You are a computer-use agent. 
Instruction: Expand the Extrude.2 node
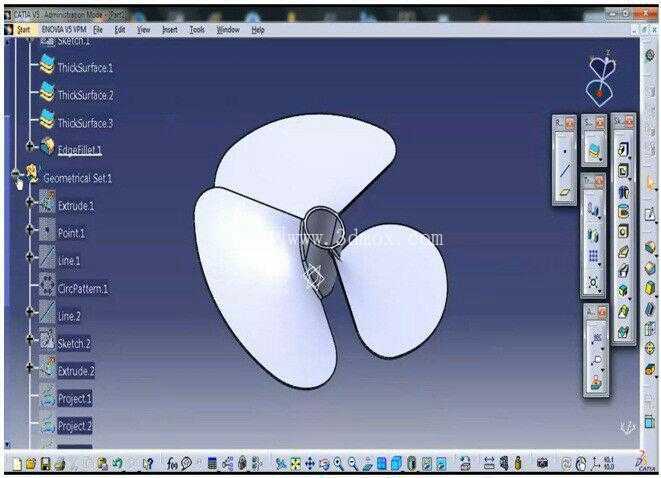tap(30, 367)
